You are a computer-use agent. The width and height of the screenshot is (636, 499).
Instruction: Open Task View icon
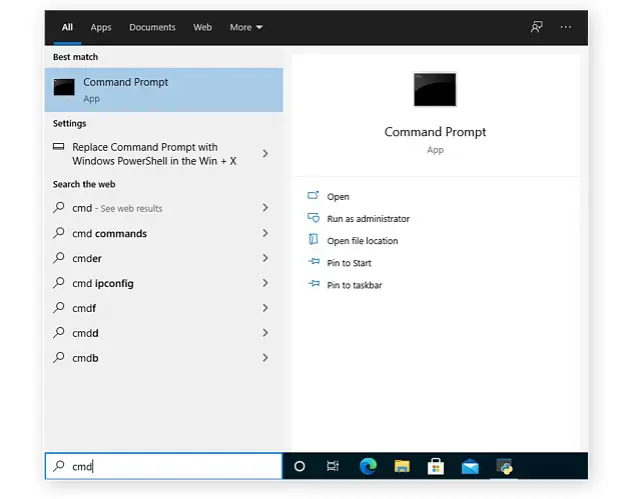click(333, 466)
